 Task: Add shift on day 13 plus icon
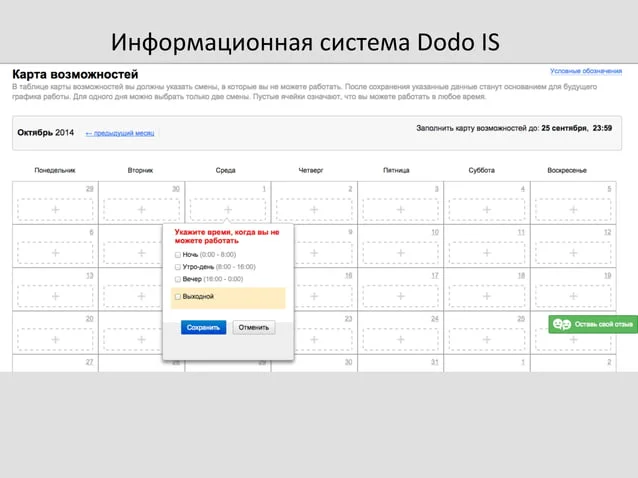point(55,296)
